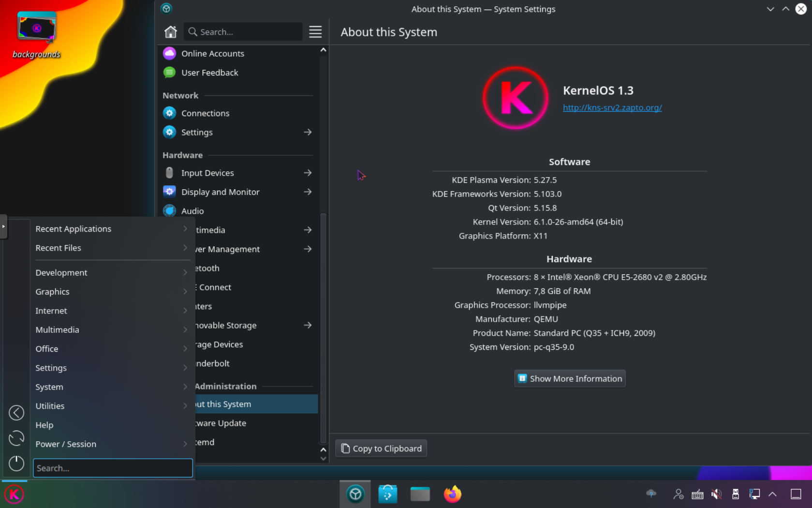Open the file manager from taskbar
812x508 pixels.
420,494
